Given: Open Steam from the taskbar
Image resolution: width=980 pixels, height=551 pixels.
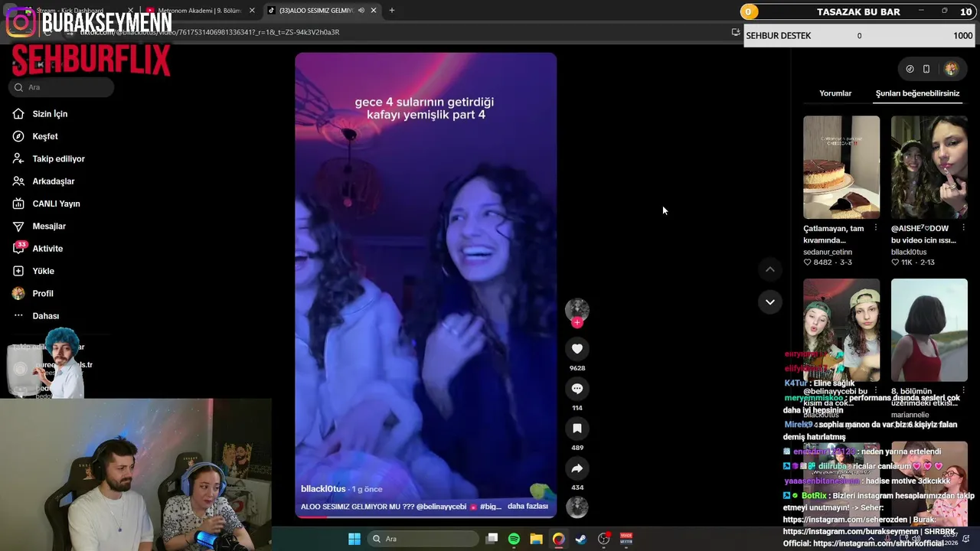Looking at the screenshot, I should coord(581,539).
